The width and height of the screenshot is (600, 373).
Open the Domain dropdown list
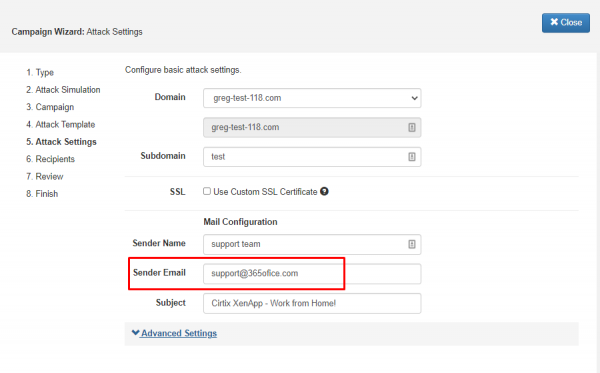point(312,98)
